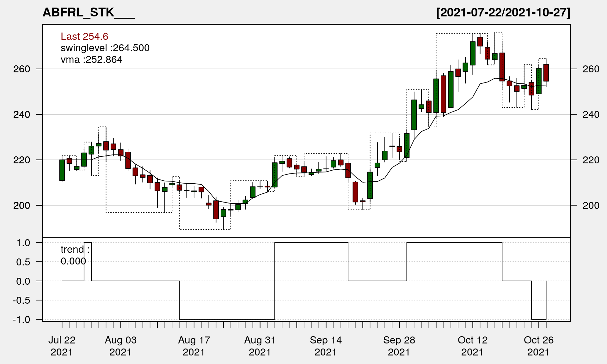Click the last red candlestick on the chart
Viewport: 607px width, 364px height.
tap(546, 73)
